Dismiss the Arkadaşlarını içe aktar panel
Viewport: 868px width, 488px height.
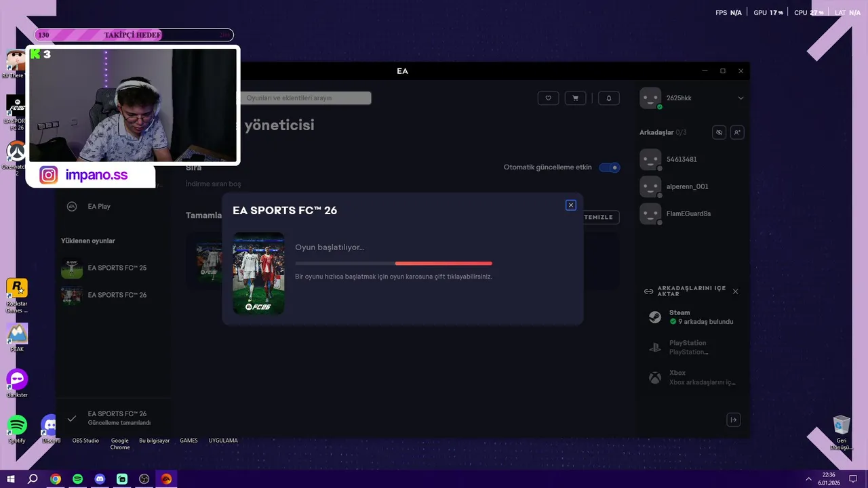[x=736, y=291]
